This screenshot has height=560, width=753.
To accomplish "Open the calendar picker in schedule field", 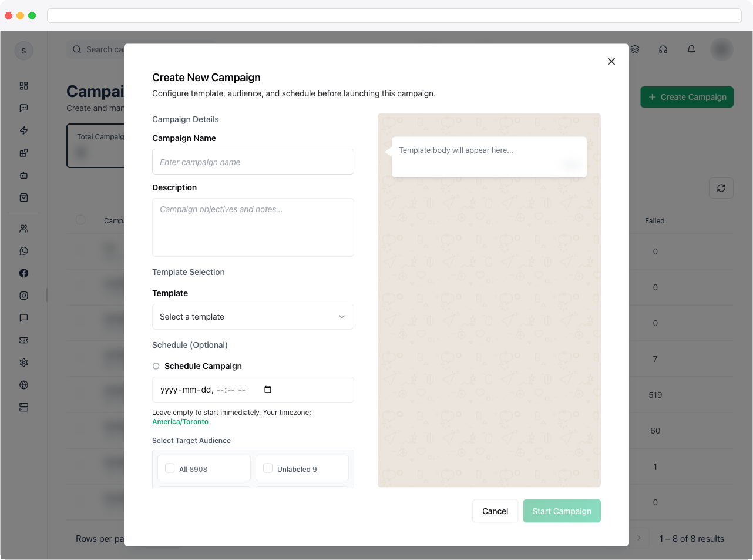I will click(x=268, y=390).
